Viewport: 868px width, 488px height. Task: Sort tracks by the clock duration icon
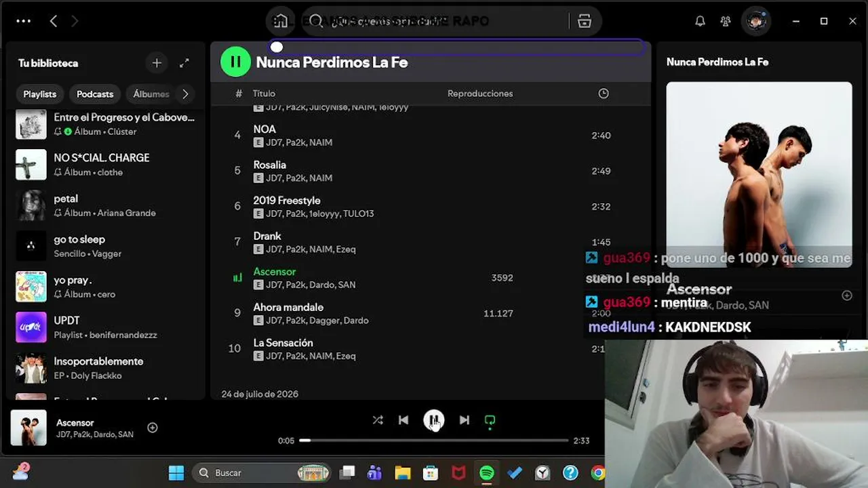tap(604, 94)
